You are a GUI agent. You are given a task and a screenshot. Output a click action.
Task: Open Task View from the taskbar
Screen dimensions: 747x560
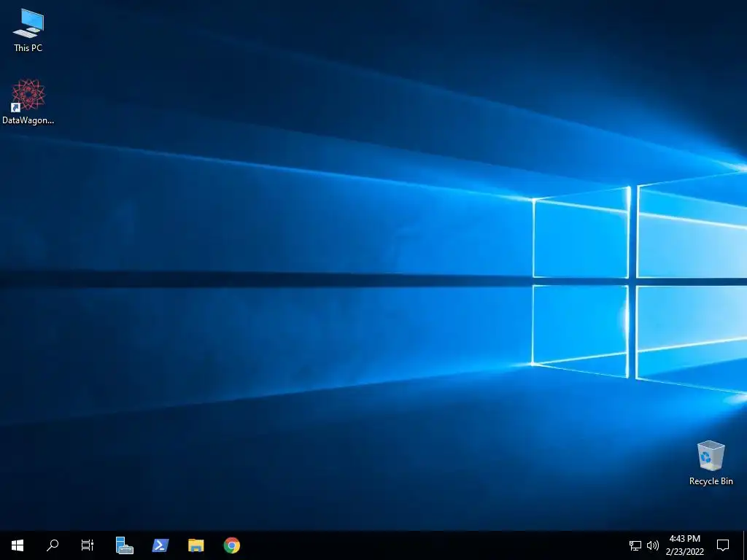88,545
